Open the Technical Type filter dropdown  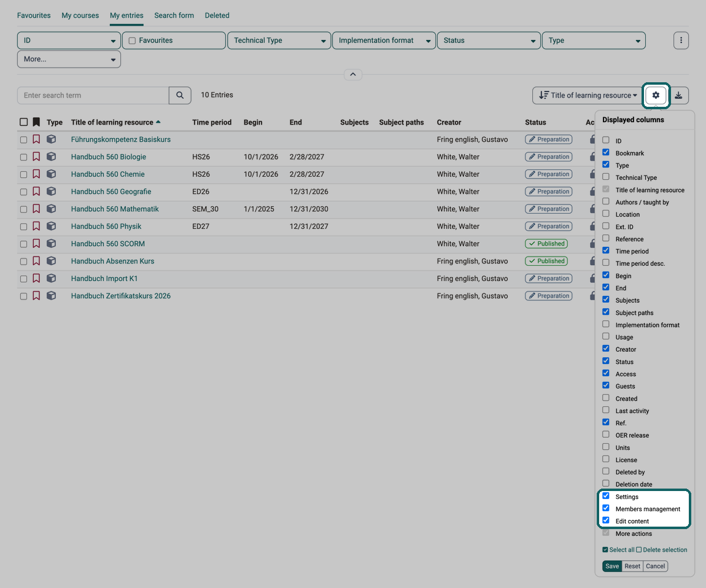click(279, 41)
